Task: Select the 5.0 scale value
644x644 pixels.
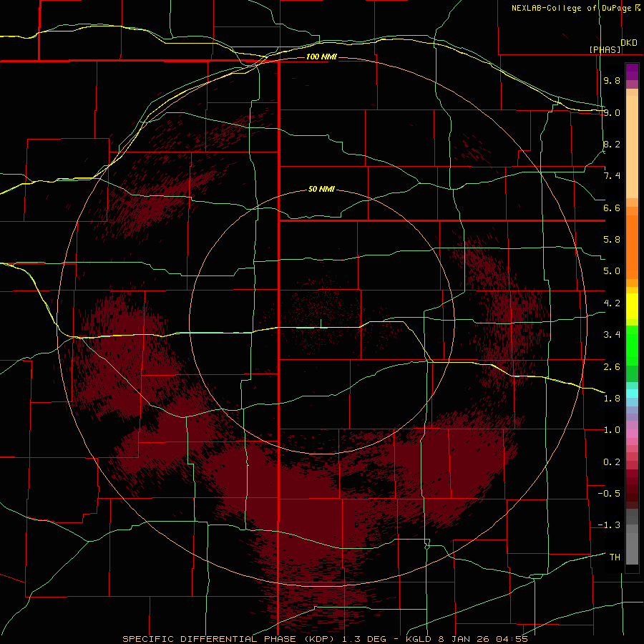Action: (x=612, y=271)
